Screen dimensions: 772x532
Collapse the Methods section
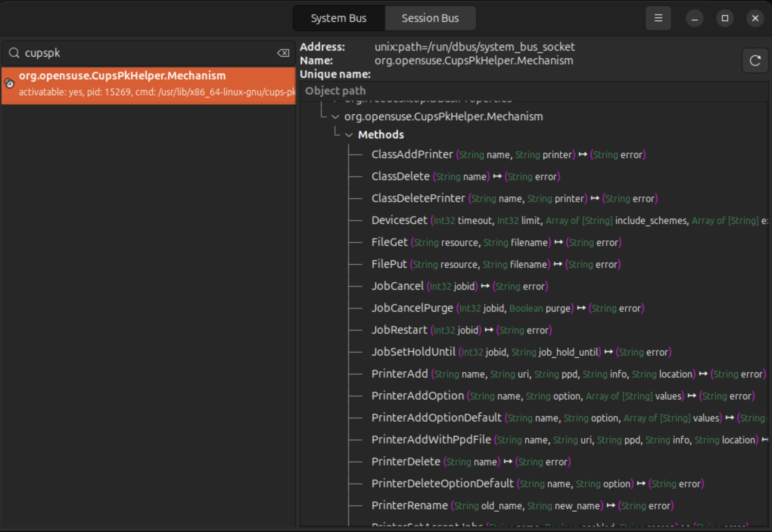(x=350, y=135)
